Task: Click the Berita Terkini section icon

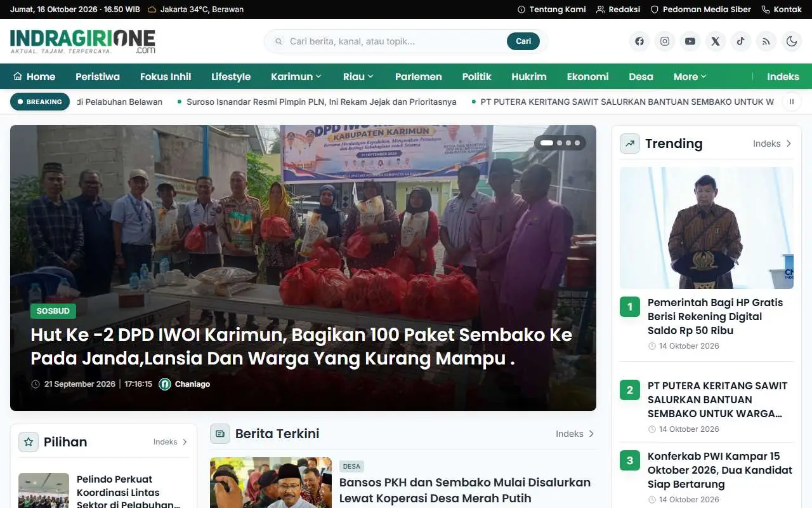Action: [x=220, y=434]
